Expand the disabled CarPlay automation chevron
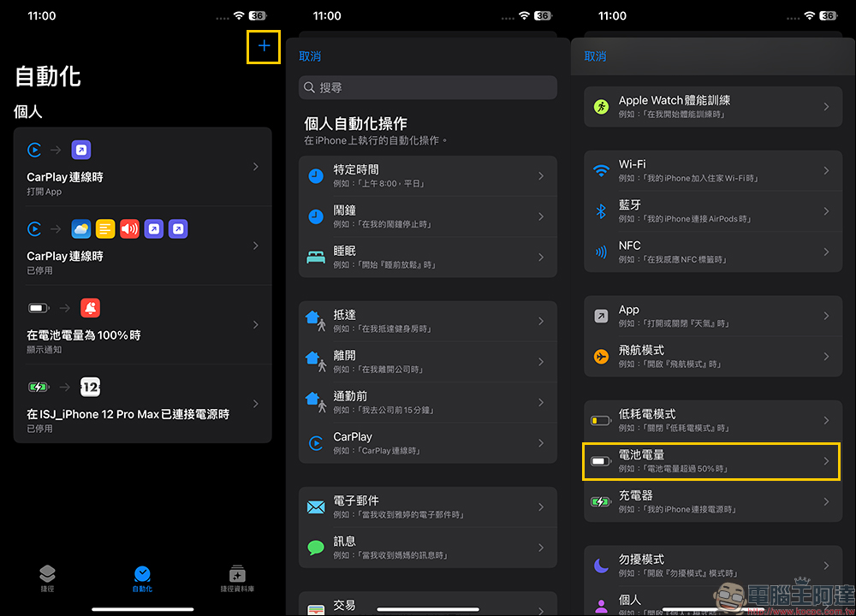Screen dimensions: 856x616 pos(255,246)
